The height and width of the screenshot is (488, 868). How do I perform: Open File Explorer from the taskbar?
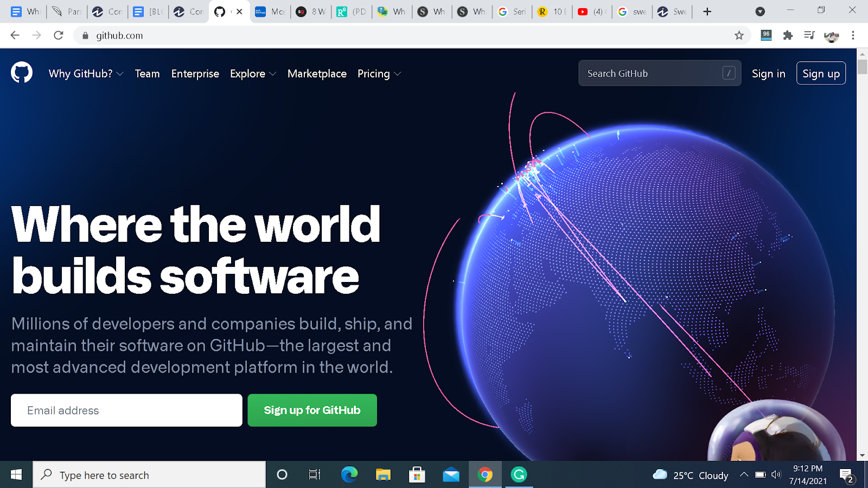pyautogui.click(x=383, y=475)
